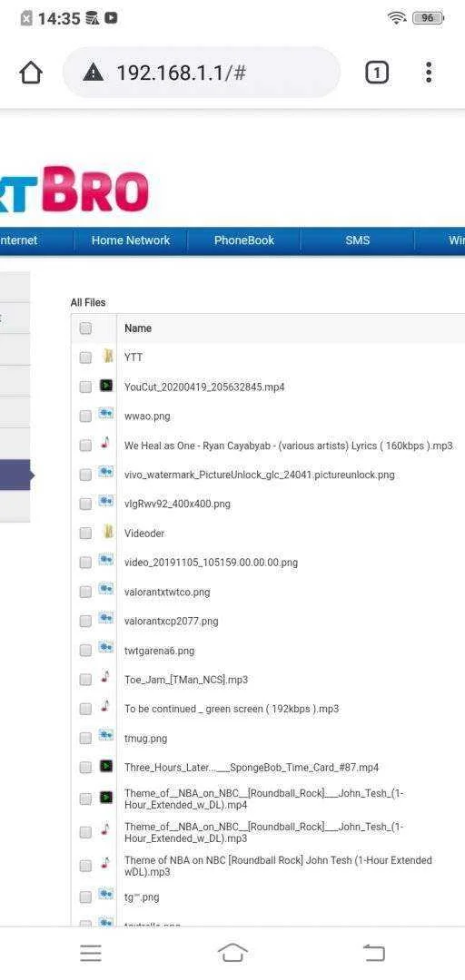Viewport: 465px width, 980px height.
Task: Open the Videoder folder name
Action: [144, 534]
